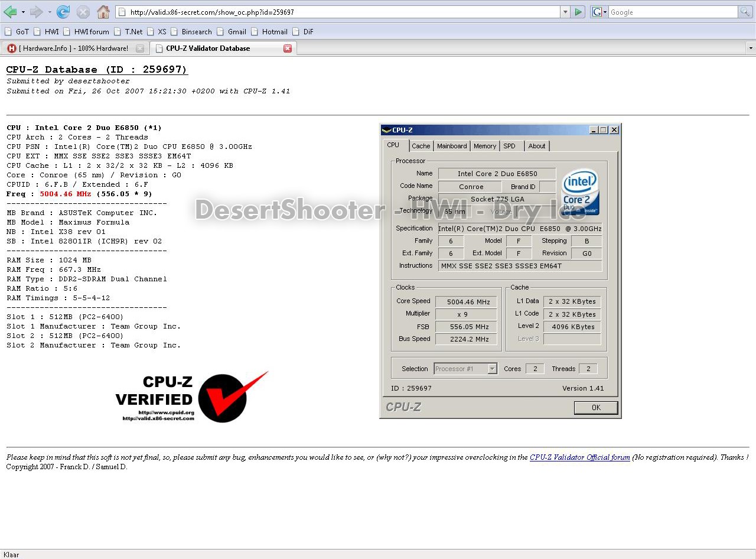Open the About tab in CPU-Z
756x559 pixels.
(x=537, y=146)
